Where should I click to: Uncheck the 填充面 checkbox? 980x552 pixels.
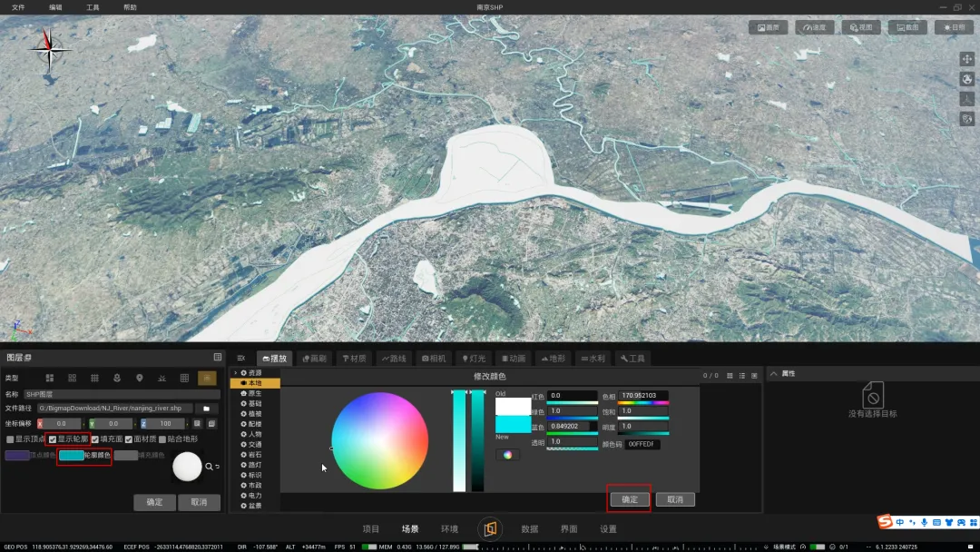click(x=95, y=439)
